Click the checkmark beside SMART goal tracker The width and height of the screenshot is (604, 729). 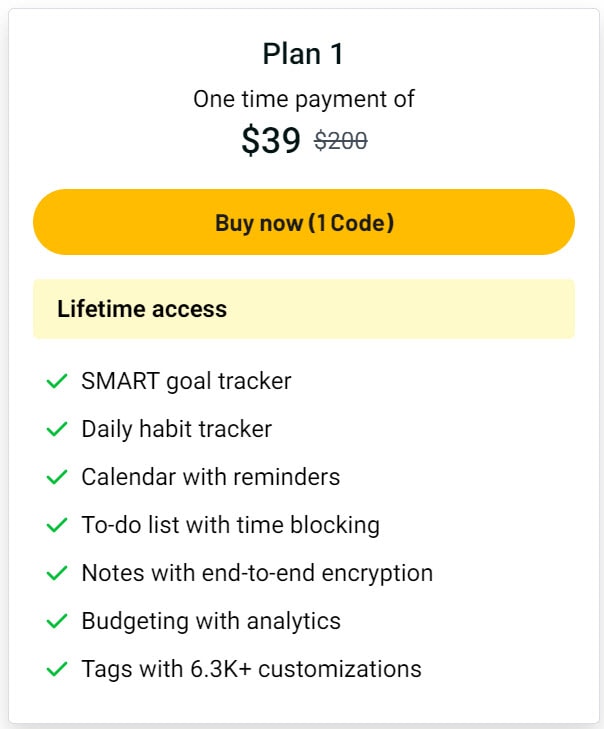[x=57, y=381]
